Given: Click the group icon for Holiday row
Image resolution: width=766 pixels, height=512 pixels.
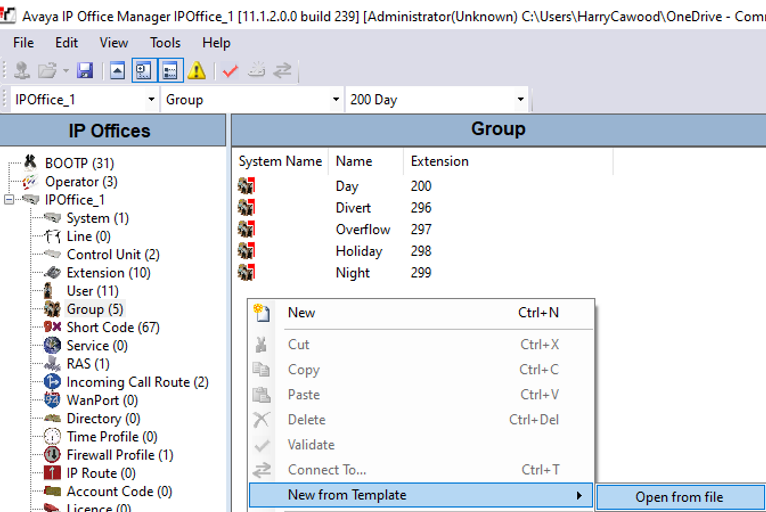Looking at the screenshot, I should click(246, 251).
